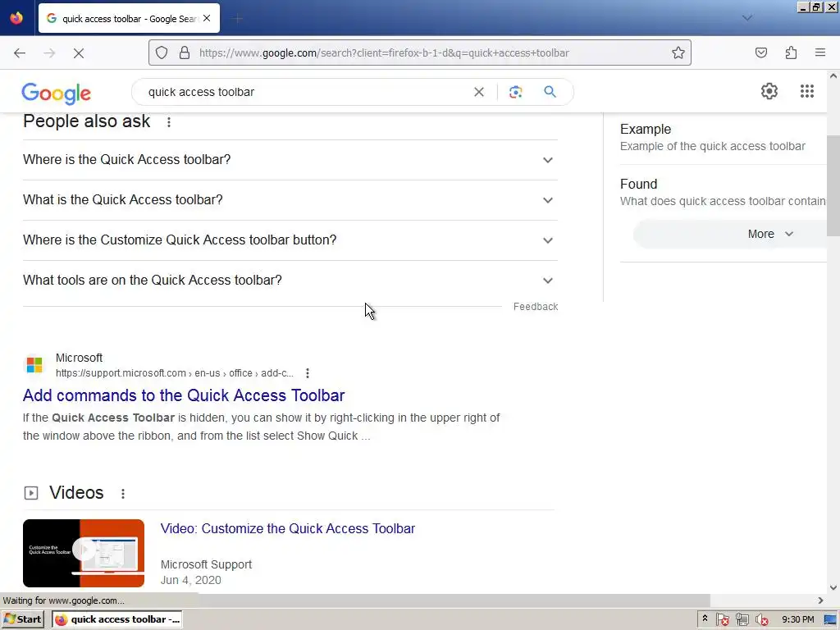Screen dimensions: 840x630
Task: Open tracking protection shield info
Action: pos(162,52)
